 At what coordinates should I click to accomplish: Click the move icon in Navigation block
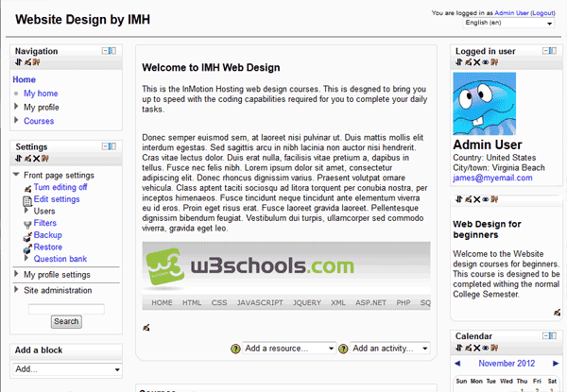pos(19,62)
